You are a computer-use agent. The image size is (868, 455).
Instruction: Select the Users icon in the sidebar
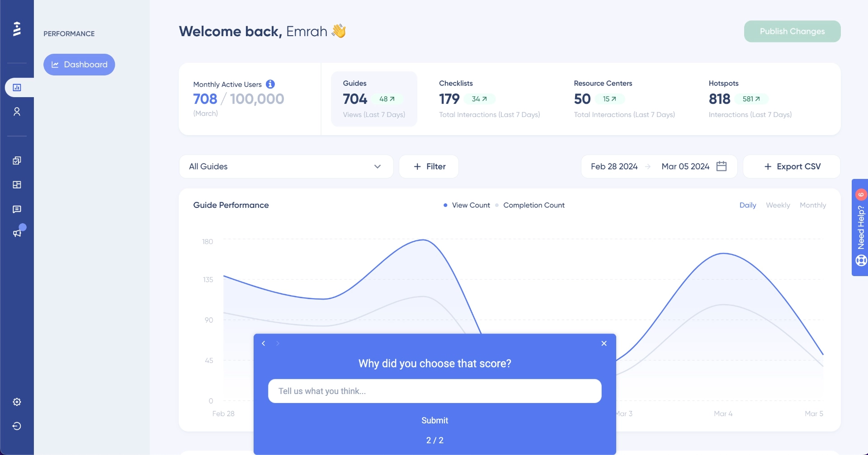point(17,111)
